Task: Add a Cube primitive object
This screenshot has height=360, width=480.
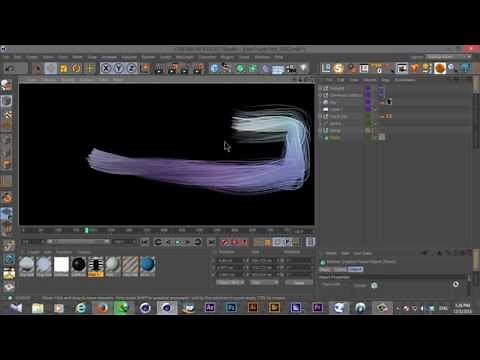Action: click(214, 69)
